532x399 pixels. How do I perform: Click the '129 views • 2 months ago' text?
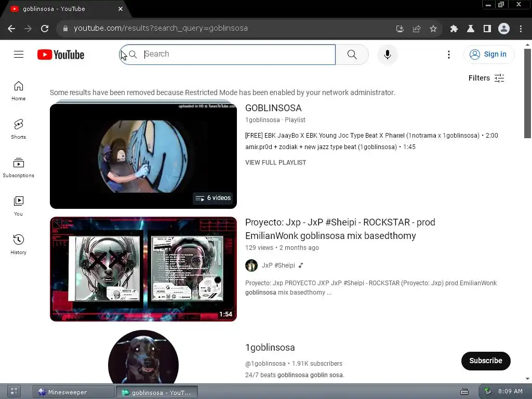pos(282,248)
